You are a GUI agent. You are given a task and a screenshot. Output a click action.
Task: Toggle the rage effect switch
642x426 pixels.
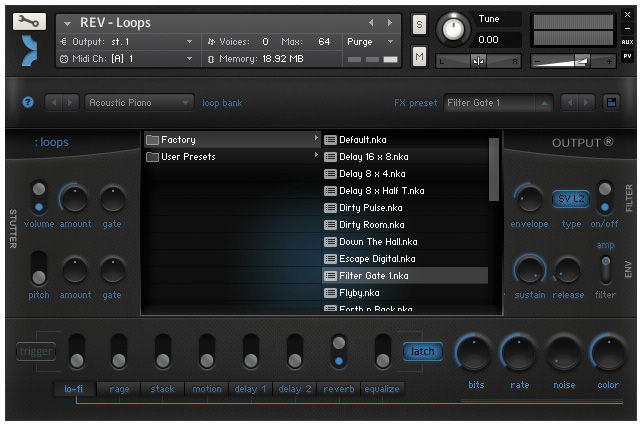119,351
